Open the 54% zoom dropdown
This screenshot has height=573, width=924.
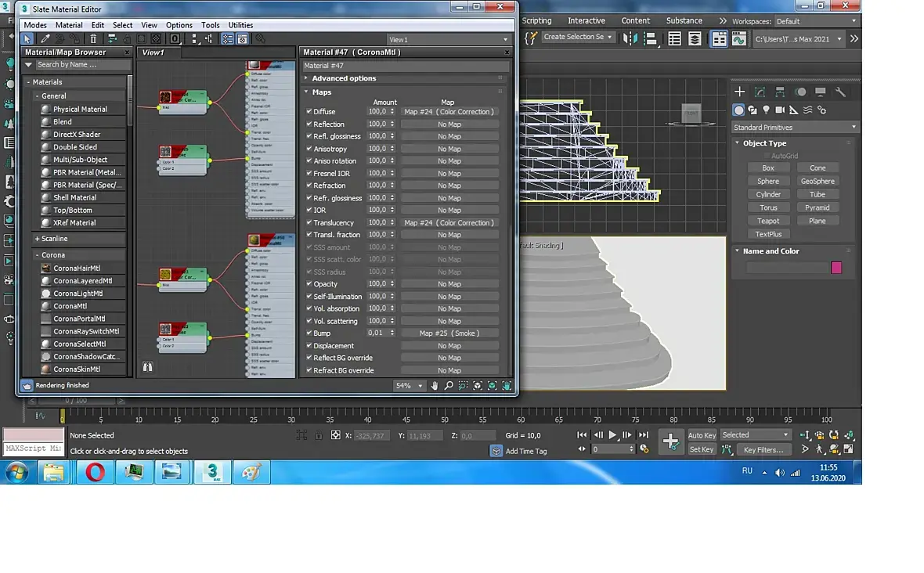click(409, 386)
